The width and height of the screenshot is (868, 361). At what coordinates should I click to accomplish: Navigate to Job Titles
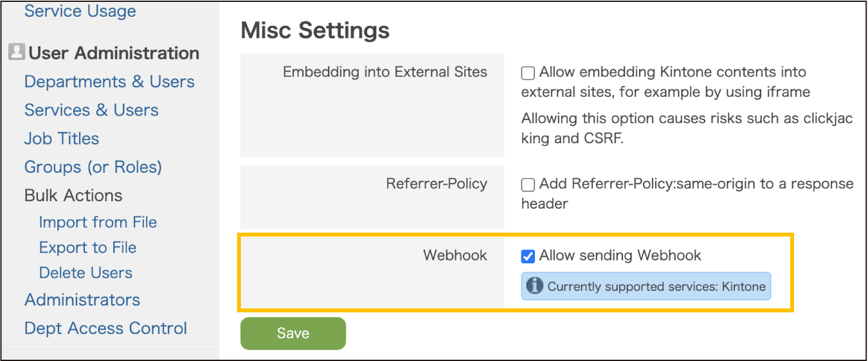(x=62, y=138)
